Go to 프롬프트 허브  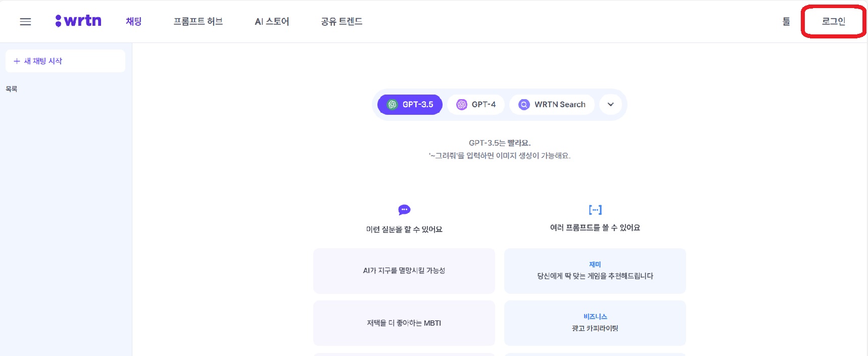[198, 21]
